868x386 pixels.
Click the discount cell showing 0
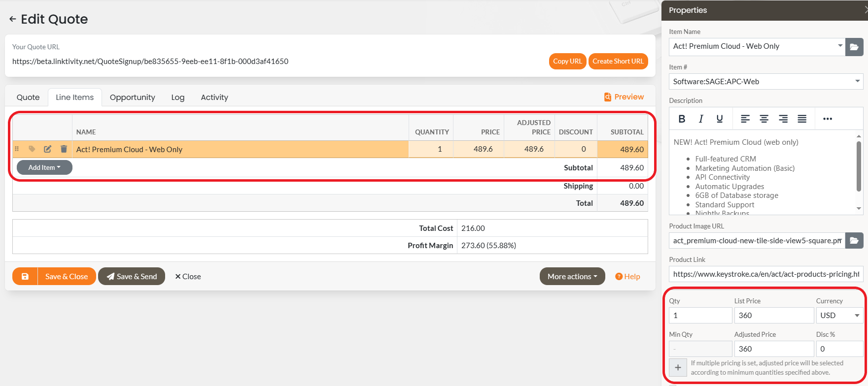tap(576, 149)
